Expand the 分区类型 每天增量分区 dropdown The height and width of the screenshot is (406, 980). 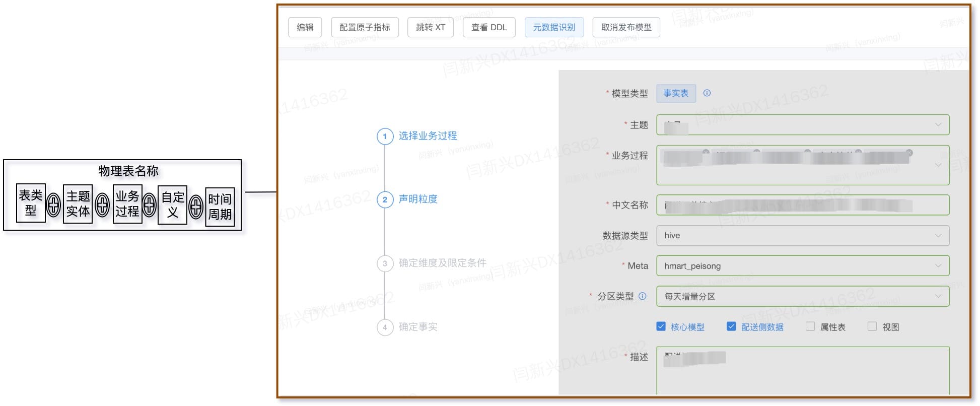point(802,297)
